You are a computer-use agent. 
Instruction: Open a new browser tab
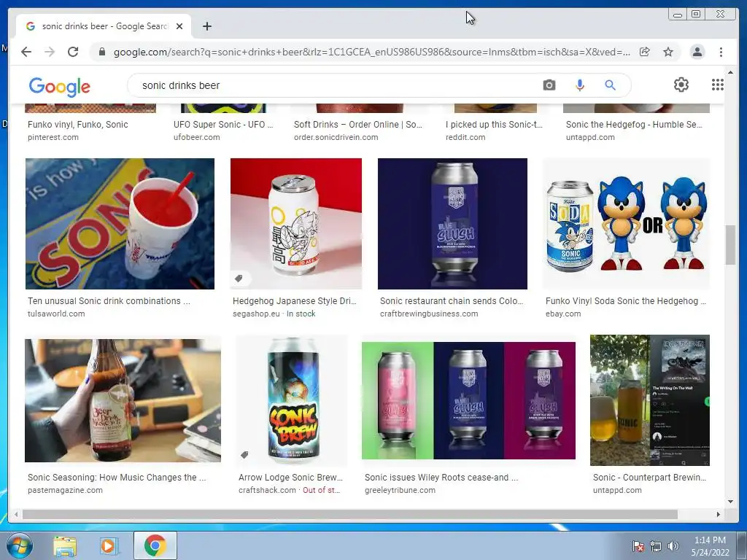[x=206, y=26]
